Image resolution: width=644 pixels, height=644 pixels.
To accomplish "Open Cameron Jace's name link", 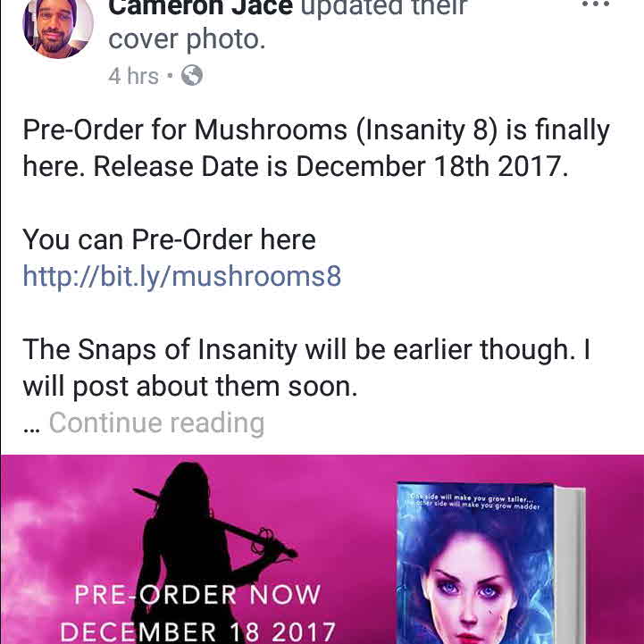I will click(x=201, y=7).
